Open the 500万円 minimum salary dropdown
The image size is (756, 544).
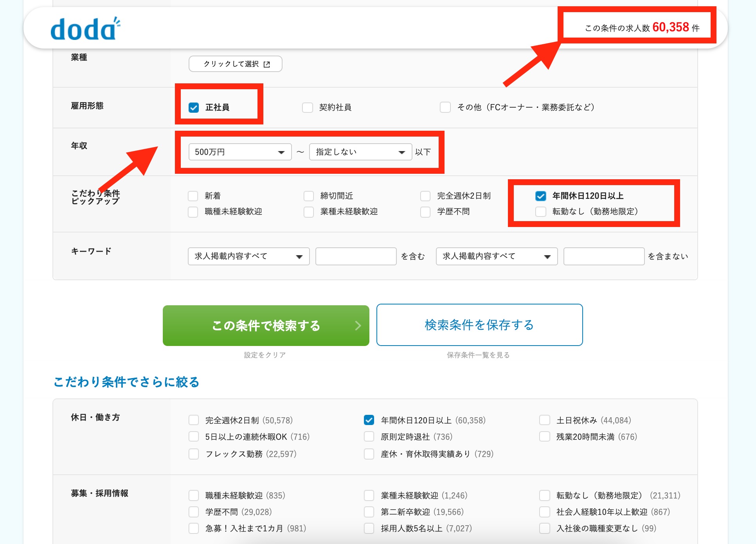[x=240, y=152]
